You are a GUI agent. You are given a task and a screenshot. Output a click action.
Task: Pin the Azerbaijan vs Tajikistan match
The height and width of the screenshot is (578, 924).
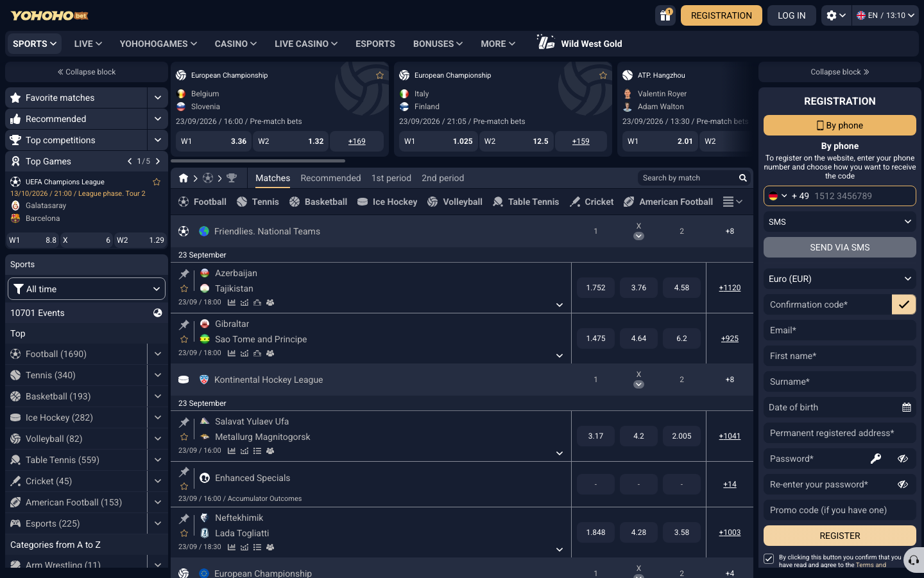(x=184, y=274)
